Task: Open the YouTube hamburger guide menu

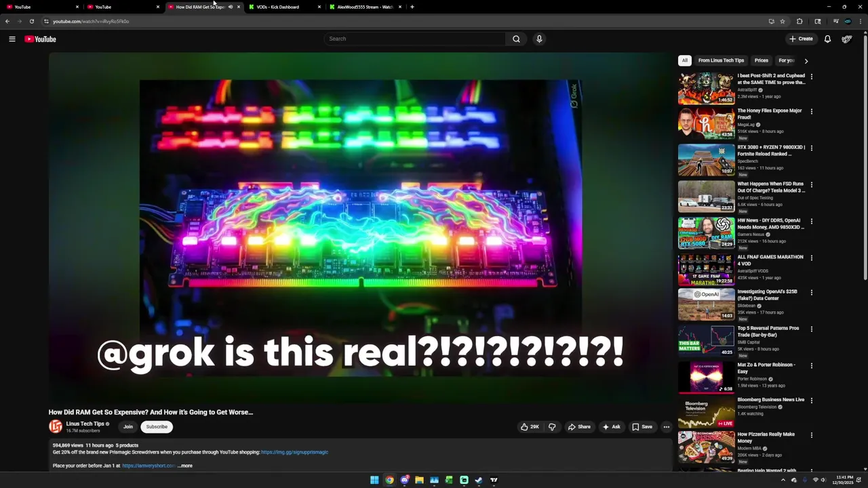Action: tap(12, 39)
